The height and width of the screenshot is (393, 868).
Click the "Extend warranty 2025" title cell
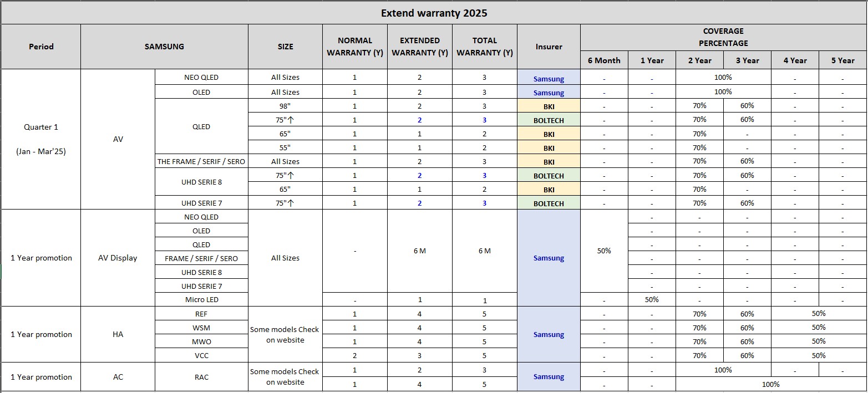pyautogui.click(x=434, y=13)
